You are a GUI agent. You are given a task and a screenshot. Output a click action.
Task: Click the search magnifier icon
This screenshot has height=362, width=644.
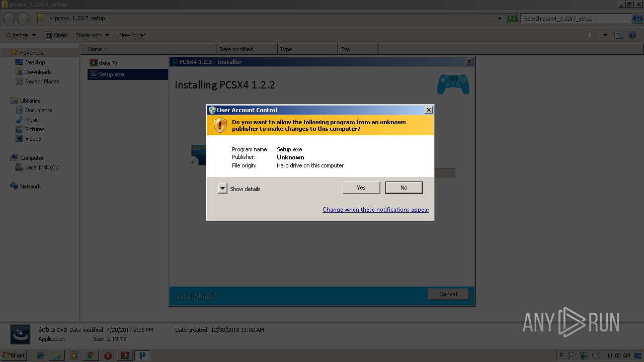point(636,19)
